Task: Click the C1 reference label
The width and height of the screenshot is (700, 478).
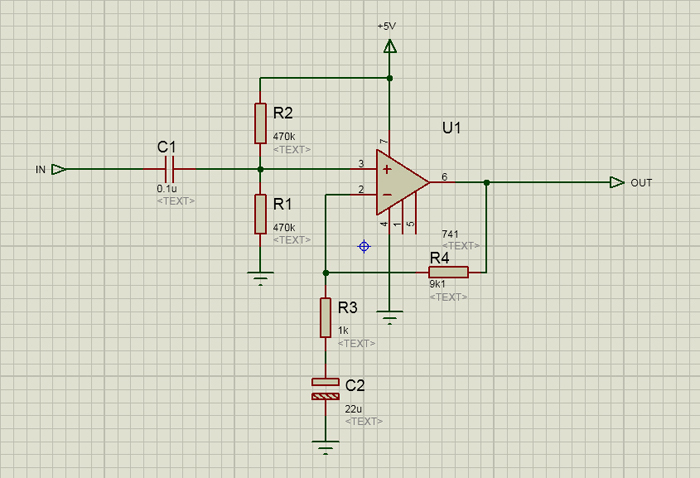Action: (x=167, y=147)
